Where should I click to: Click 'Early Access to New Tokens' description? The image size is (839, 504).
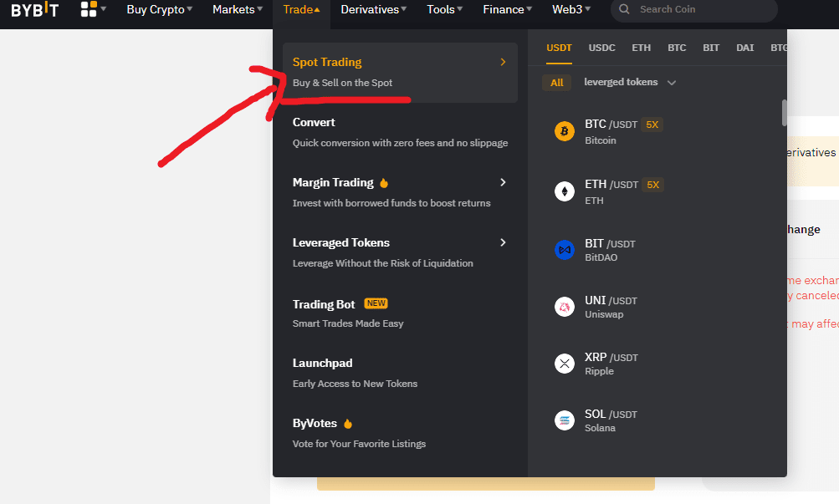click(356, 384)
